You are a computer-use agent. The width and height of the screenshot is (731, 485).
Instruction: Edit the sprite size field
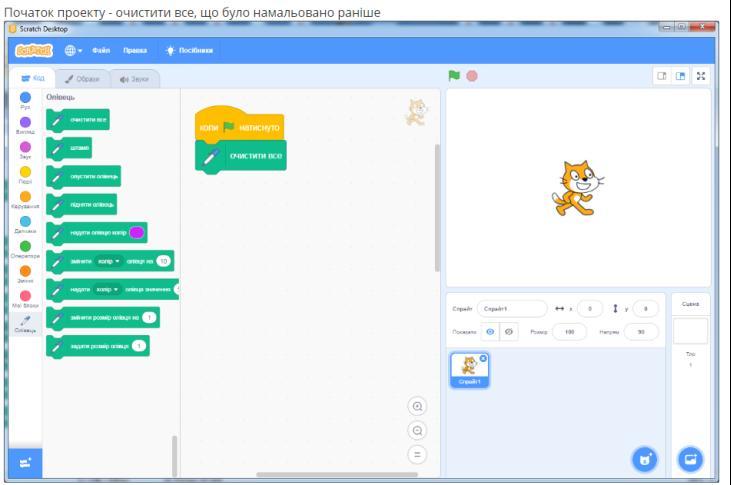pos(569,332)
